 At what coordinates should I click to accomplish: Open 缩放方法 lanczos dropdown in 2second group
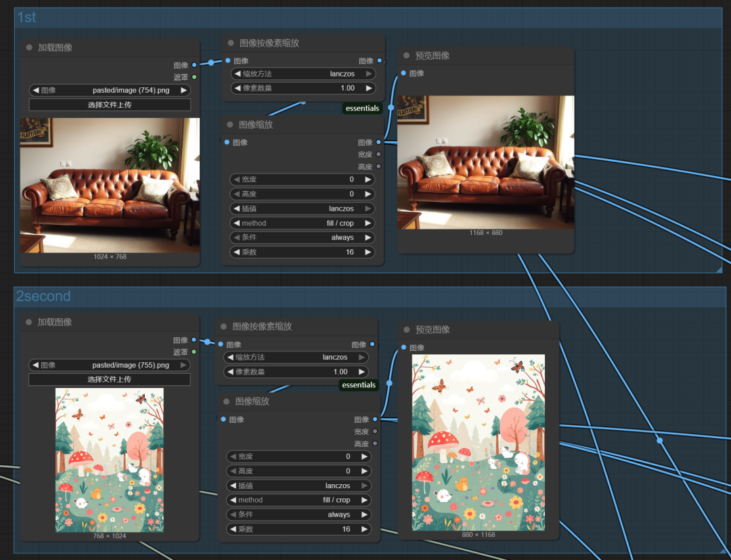296,357
